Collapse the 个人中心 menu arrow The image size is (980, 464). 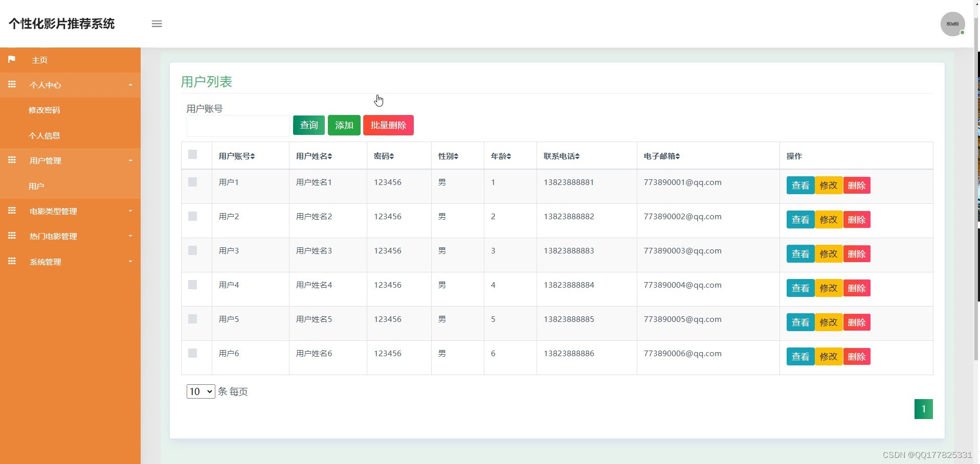pyautogui.click(x=130, y=85)
